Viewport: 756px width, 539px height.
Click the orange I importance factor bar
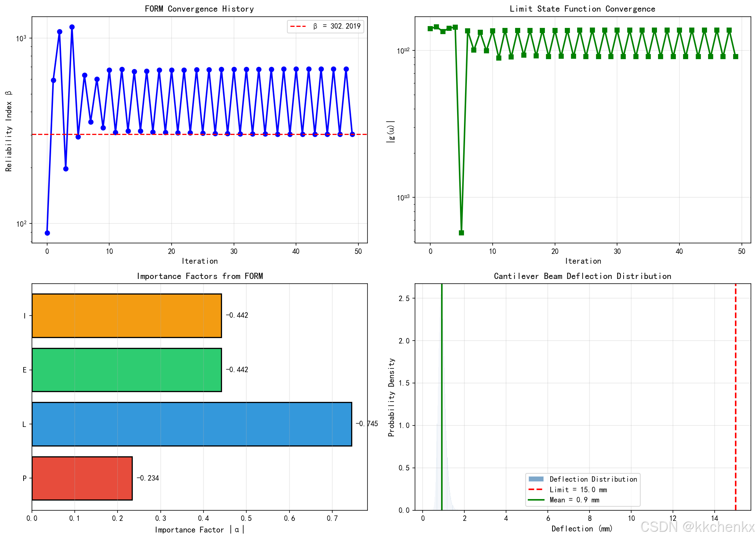[127, 316]
